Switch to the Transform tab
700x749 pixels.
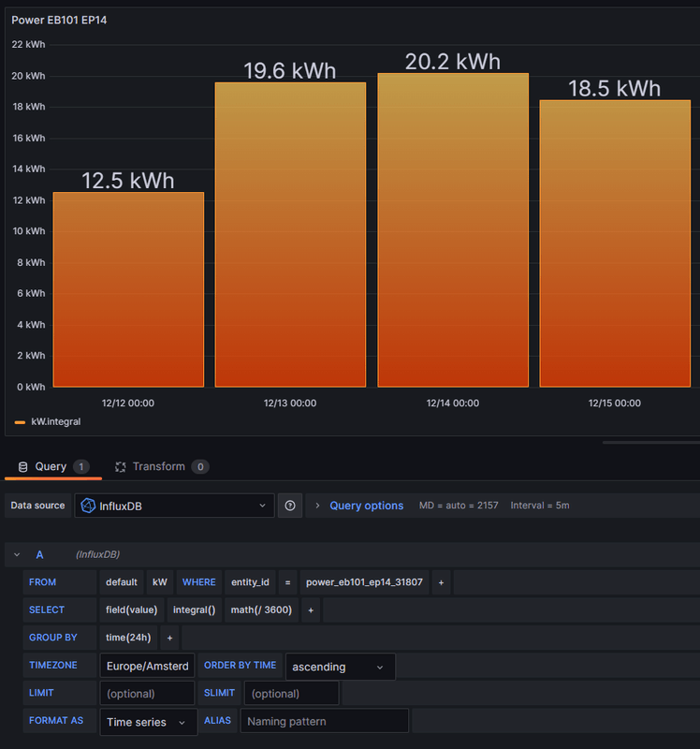coord(158,466)
